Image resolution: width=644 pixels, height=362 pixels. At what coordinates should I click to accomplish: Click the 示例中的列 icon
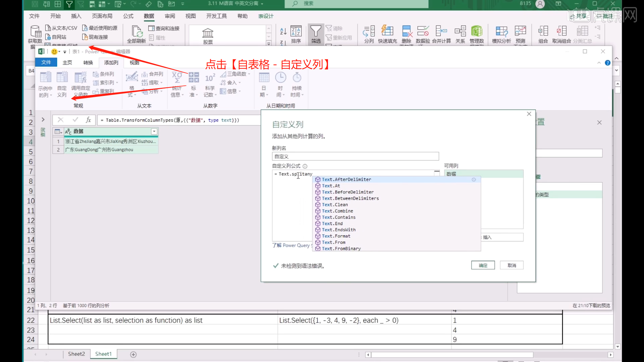pos(45,78)
